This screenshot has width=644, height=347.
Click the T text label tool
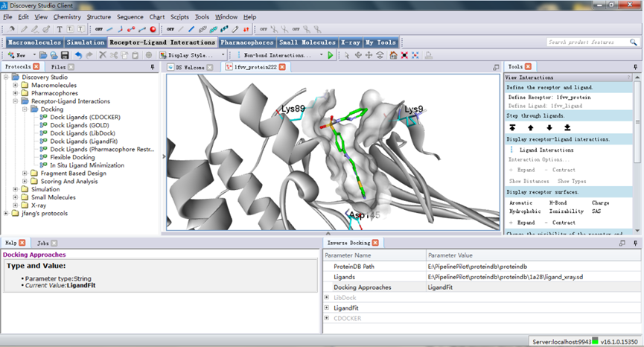point(60,29)
